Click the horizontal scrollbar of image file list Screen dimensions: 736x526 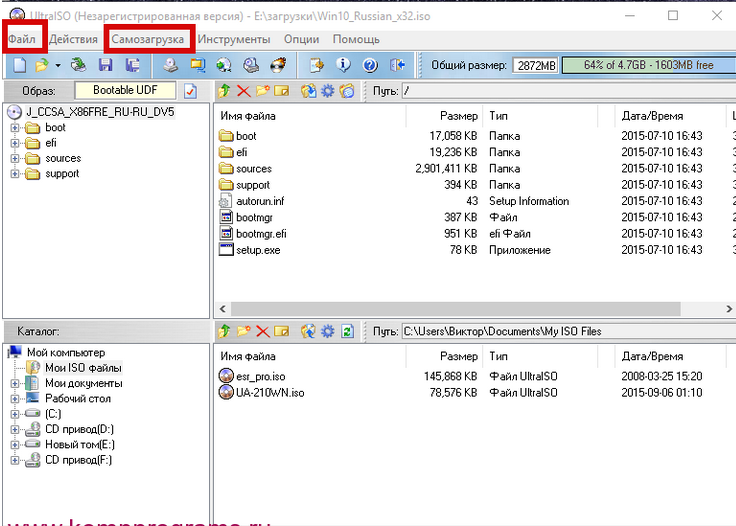(x=455, y=309)
